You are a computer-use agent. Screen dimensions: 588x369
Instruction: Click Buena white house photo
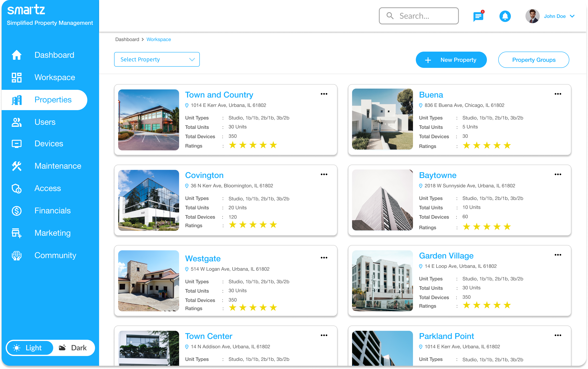(x=382, y=119)
